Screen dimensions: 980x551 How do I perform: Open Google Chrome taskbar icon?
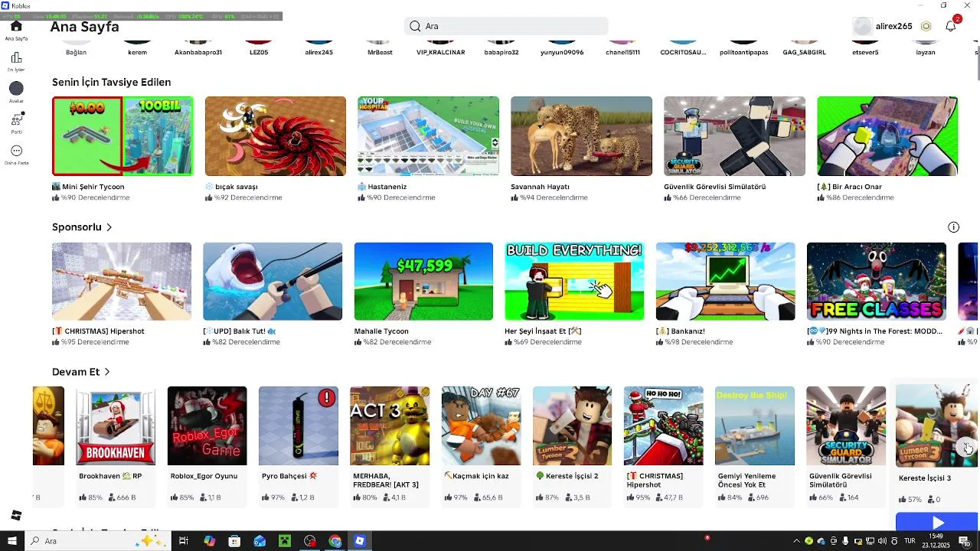(335, 541)
